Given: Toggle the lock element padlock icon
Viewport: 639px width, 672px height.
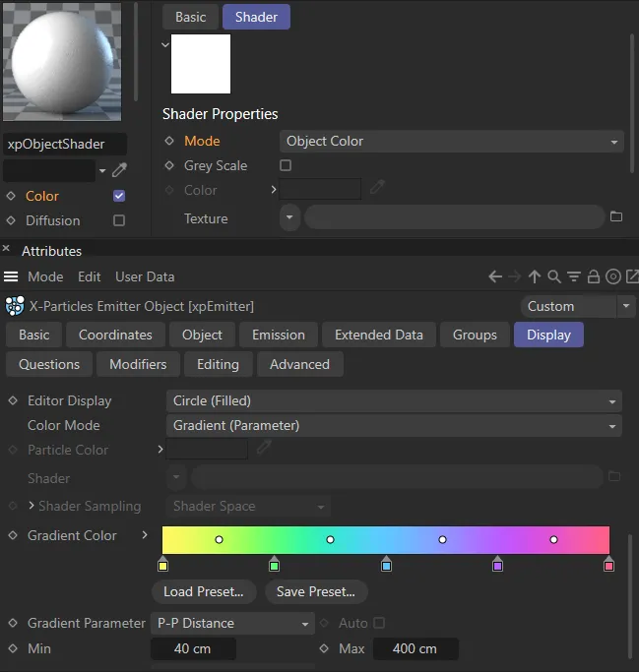Looking at the screenshot, I should tap(594, 276).
